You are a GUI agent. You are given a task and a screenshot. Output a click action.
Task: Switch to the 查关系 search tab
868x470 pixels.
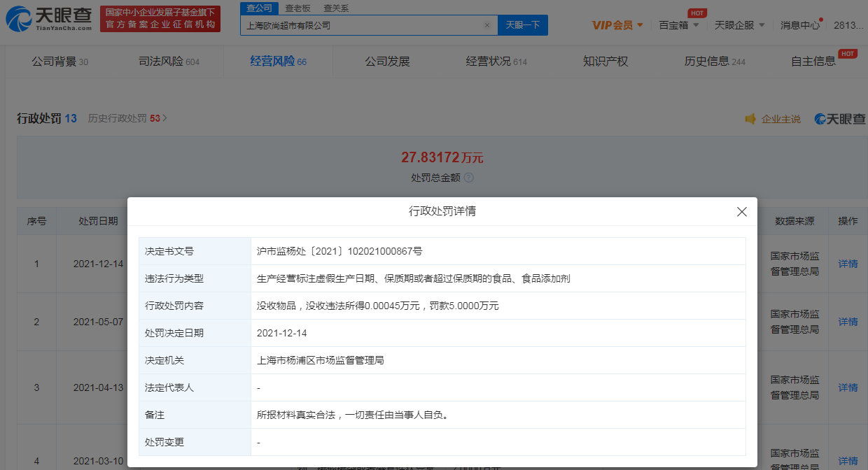pos(336,8)
